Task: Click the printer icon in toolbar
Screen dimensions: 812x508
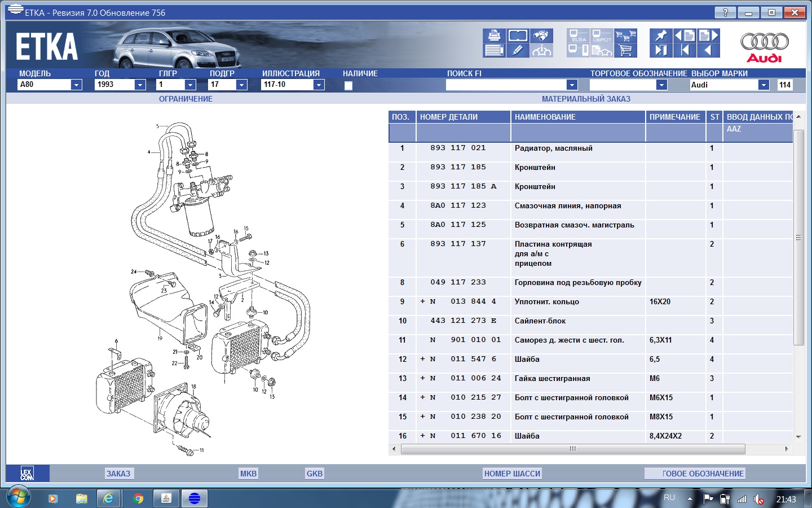Action: point(494,36)
